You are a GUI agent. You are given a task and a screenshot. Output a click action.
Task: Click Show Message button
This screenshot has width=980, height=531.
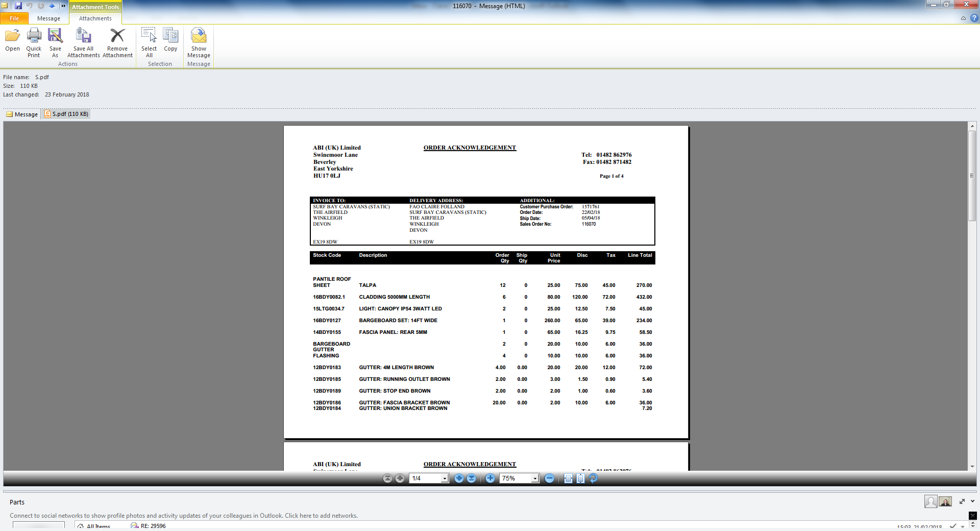[199, 43]
